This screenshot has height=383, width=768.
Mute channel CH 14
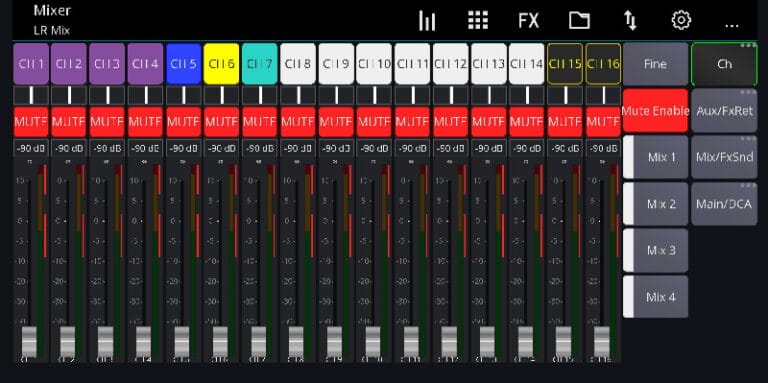[527, 121]
